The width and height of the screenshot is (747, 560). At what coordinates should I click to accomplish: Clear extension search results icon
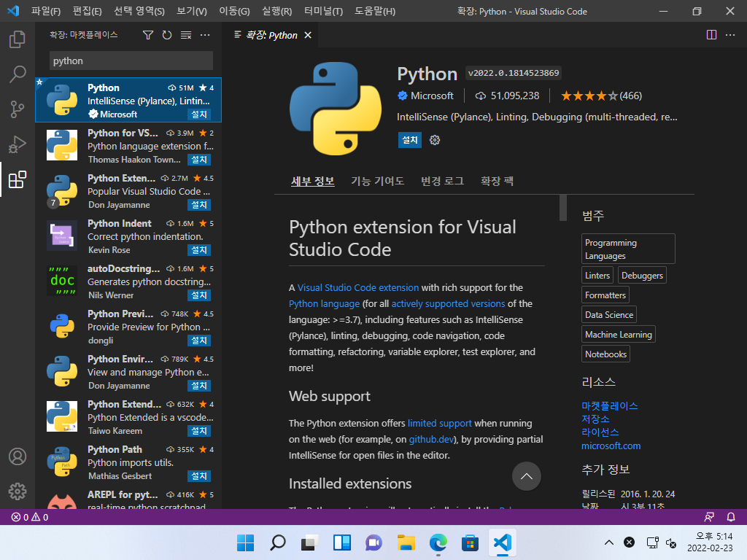pos(186,35)
